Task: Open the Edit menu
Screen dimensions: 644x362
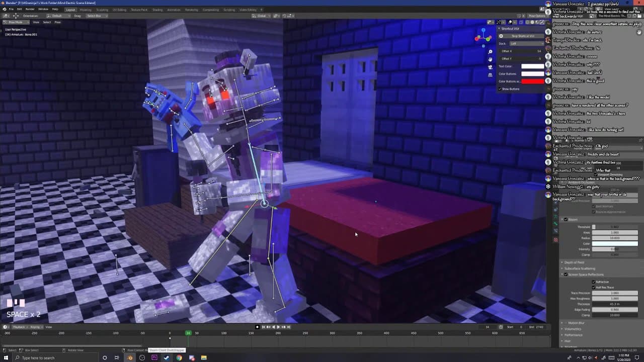Action: (x=19, y=9)
